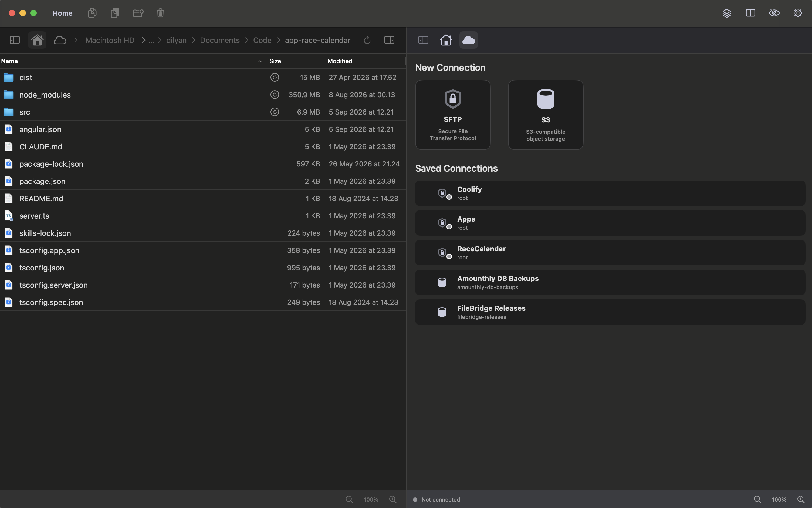The width and height of the screenshot is (812, 508).
Task: Switch left pane to cloud connections
Action: click(x=60, y=40)
